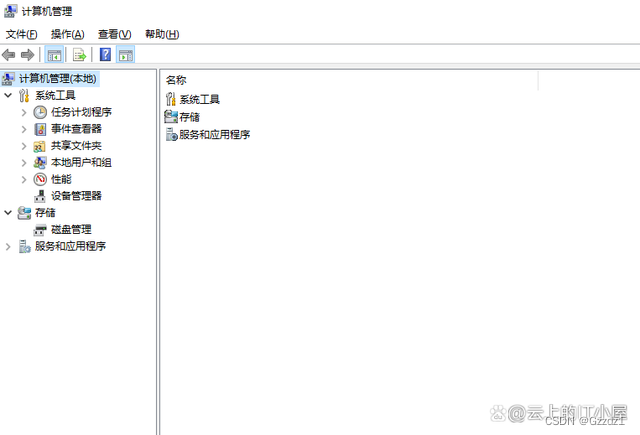Viewport: 640px width, 435px height.
Task: Click the 系统工具 icon in the right pane
Action: (x=171, y=99)
